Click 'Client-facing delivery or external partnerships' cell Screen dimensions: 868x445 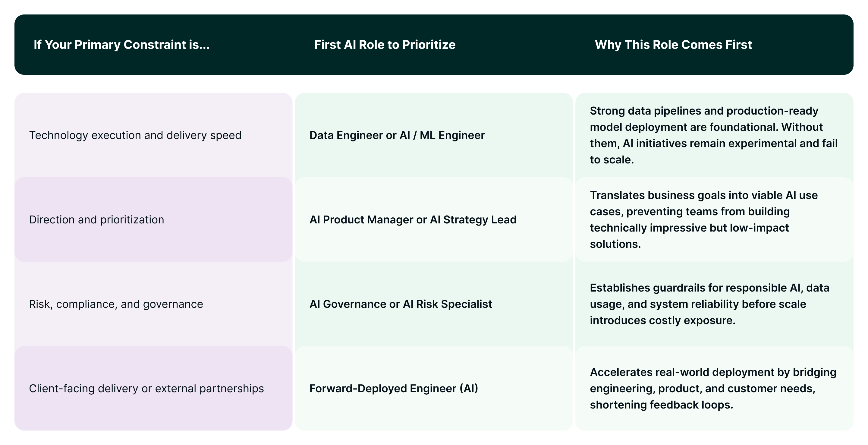coord(146,388)
